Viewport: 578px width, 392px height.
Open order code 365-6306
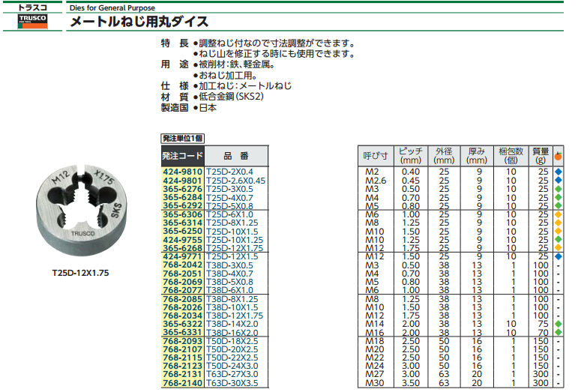pyautogui.click(x=182, y=214)
